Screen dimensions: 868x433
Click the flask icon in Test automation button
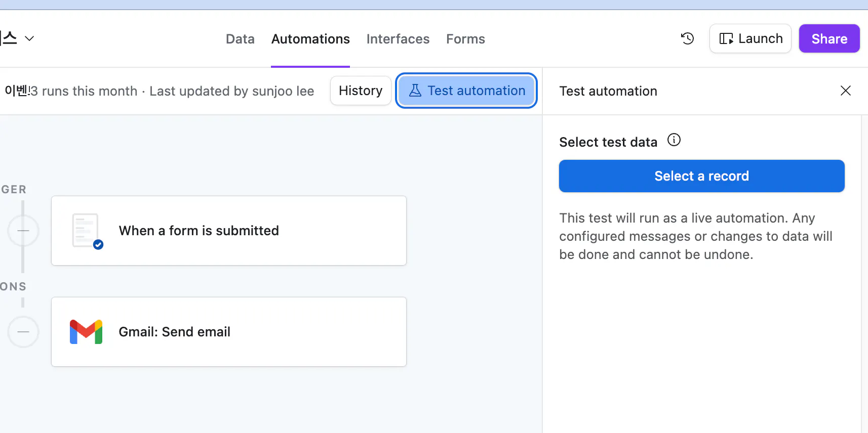[x=415, y=91]
